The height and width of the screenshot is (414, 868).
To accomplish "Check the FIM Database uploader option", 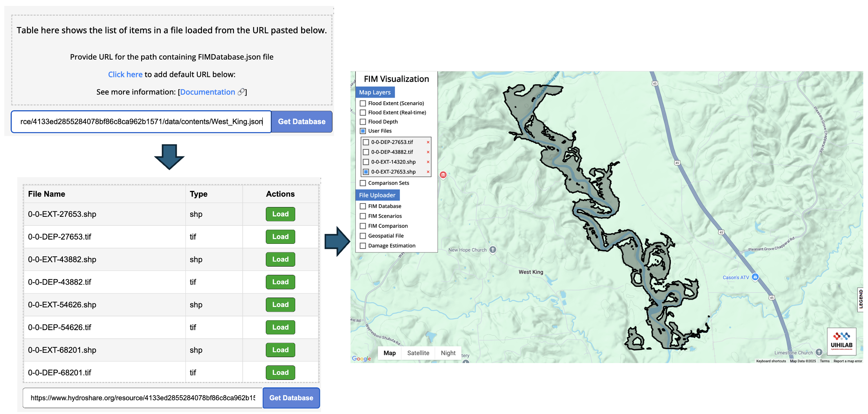I will click(x=362, y=206).
